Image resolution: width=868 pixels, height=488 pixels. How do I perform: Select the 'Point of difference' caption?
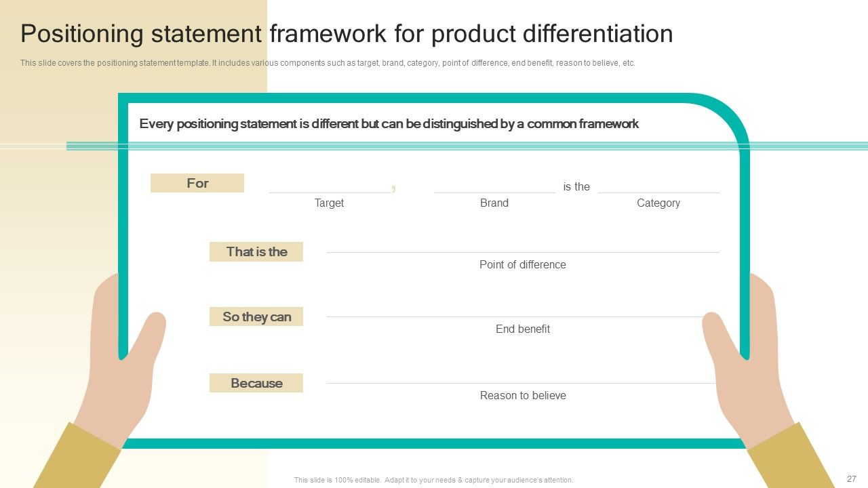[523, 264]
